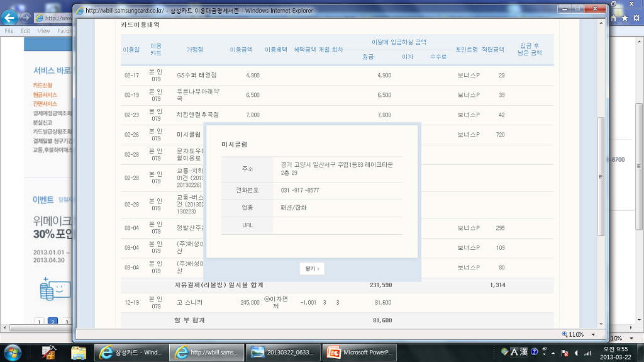
Task: Click the 110% zoom magnifier icon
Action: coord(565,334)
